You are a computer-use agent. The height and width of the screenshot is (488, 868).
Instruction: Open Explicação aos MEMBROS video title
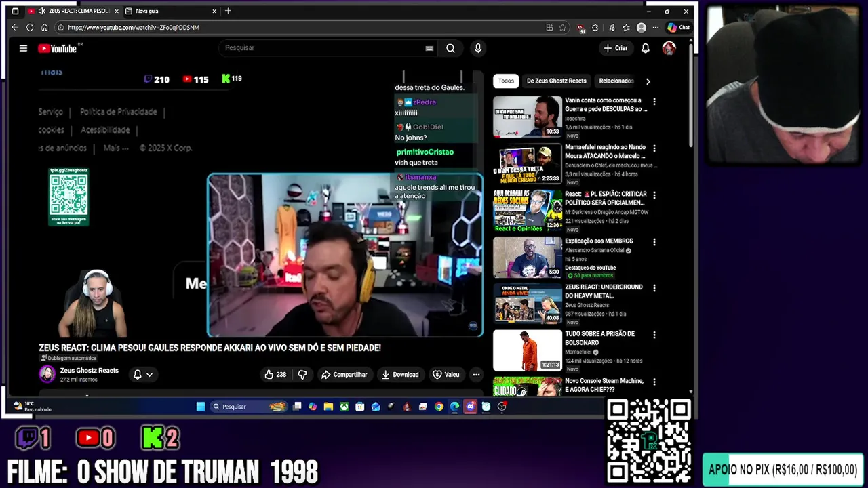[x=599, y=241]
